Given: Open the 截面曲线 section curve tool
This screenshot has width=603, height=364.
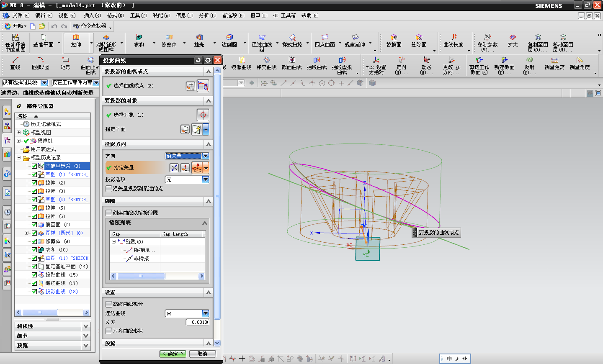Looking at the screenshot, I should point(292,64).
